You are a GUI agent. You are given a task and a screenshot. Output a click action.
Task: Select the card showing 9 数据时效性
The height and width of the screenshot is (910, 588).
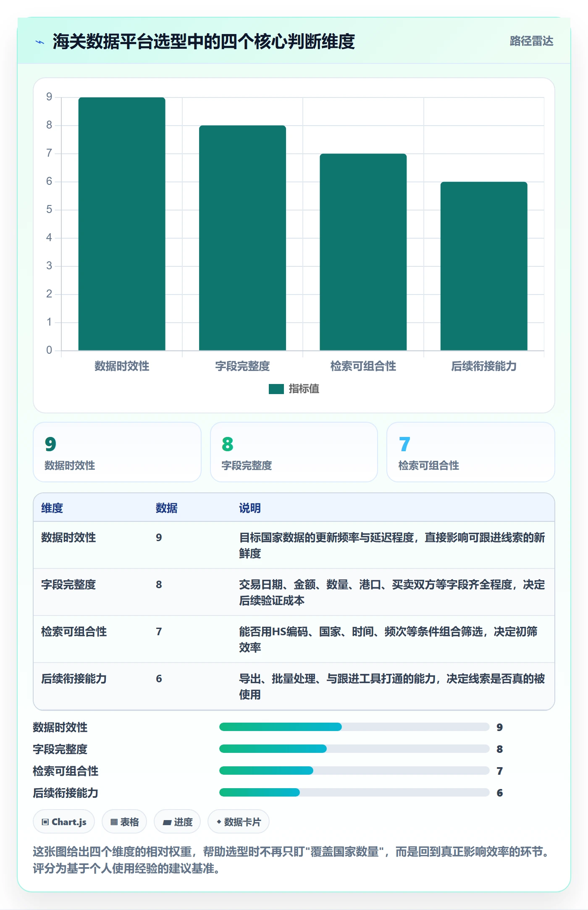pyautogui.click(x=117, y=452)
